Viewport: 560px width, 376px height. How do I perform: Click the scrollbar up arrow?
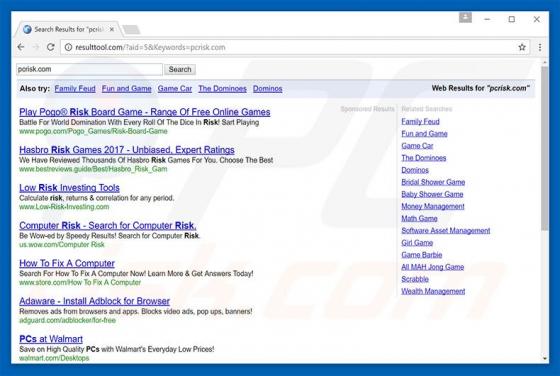pyautogui.click(x=545, y=62)
